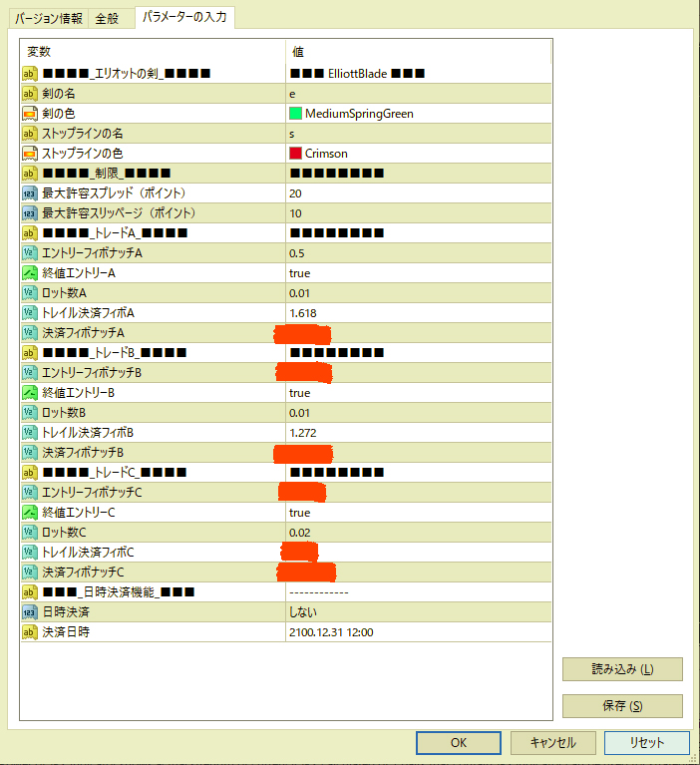Click the double-type icon beside エントリーフィボナッチA
The width and height of the screenshot is (700, 765).
coord(29,253)
